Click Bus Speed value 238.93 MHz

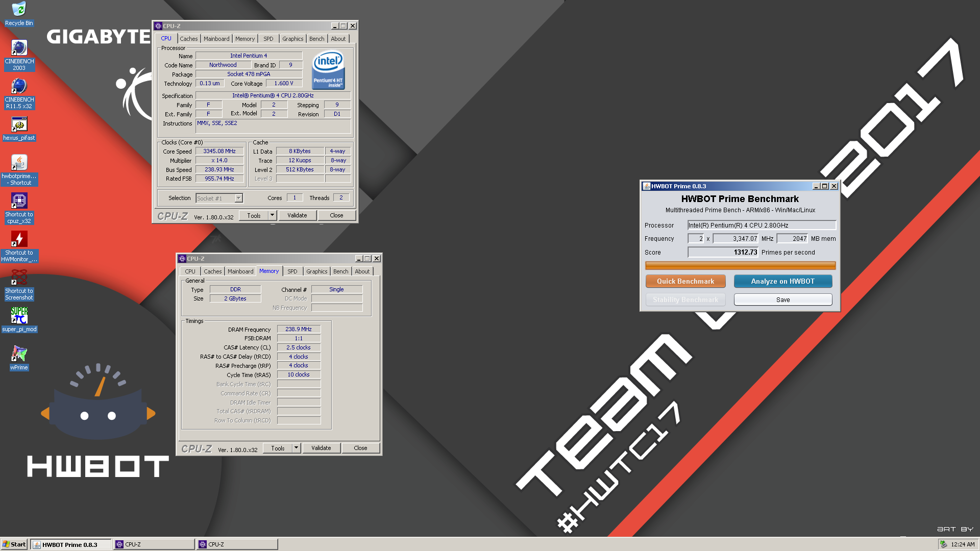[219, 169]
